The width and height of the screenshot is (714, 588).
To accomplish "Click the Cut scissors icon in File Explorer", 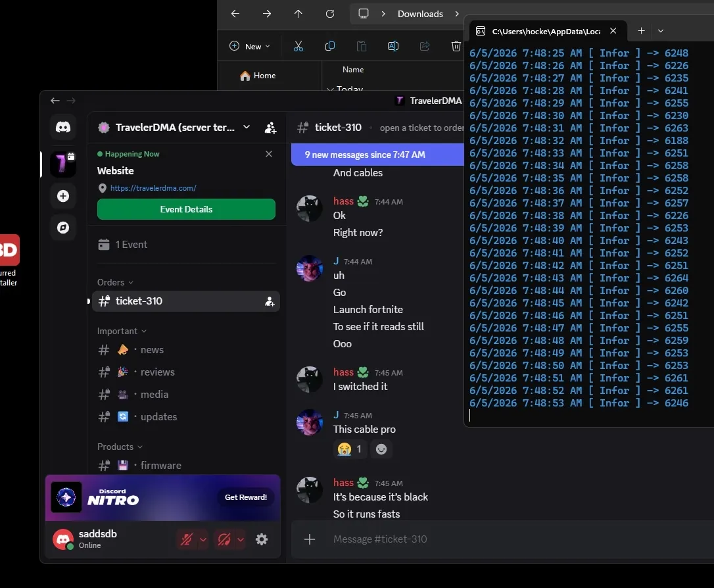I will [298, 46].
